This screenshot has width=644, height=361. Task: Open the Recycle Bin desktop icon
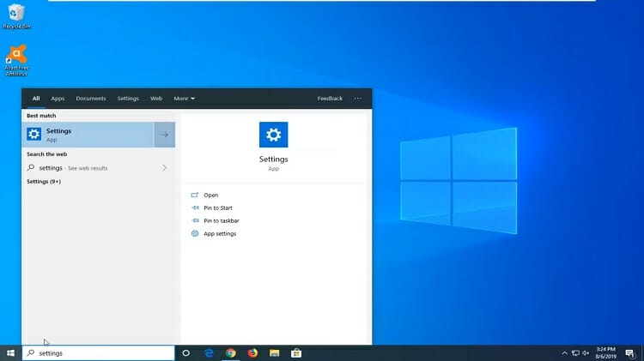[x=16, y=16]
